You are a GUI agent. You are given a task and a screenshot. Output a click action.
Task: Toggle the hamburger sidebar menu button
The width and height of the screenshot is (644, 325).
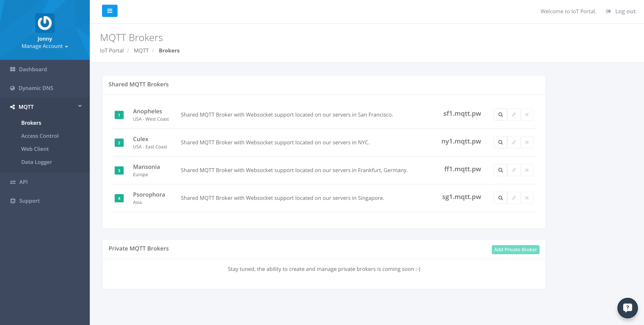[x=110, y=11]
